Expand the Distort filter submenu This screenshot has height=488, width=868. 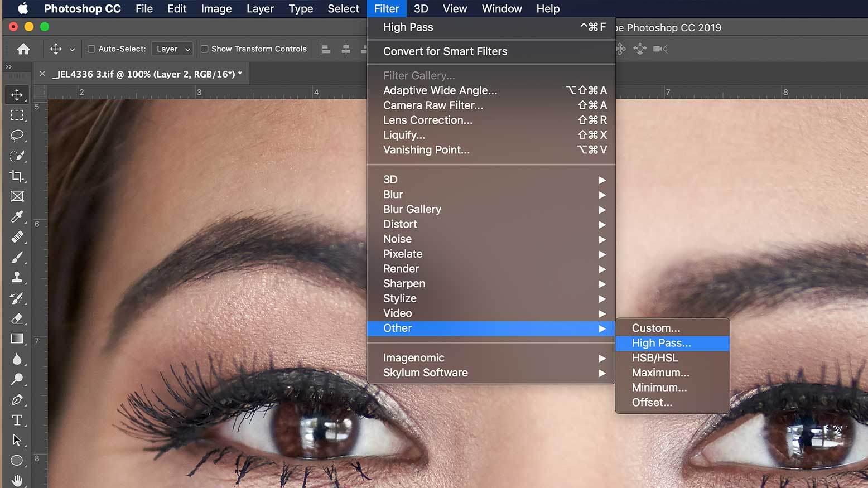[491, 224]
